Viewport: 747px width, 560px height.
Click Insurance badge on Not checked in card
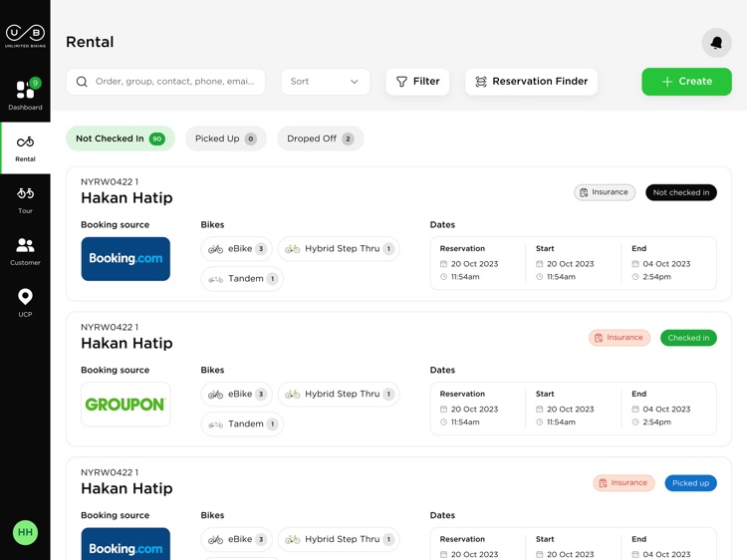point(605,192)
